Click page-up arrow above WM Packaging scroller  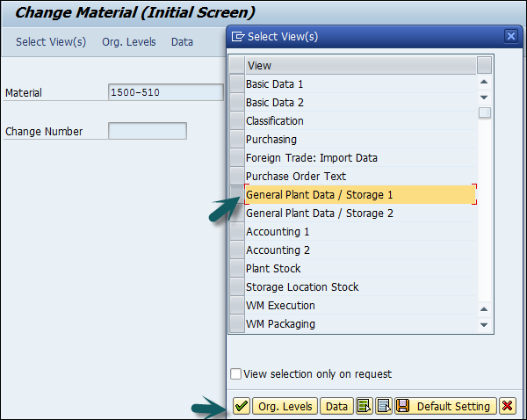(x=484, y=309)
